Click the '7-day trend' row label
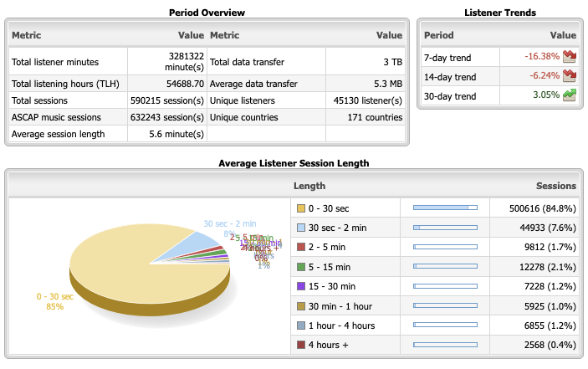The width and height of the screenshot is (588, 369). pos(447,58)
